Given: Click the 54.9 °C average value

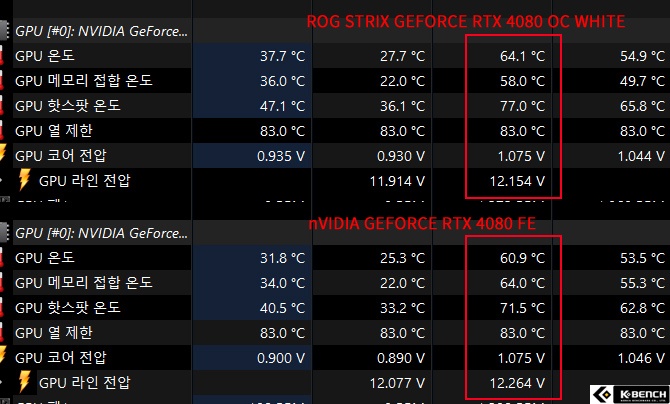Looking at the screenshot, I should [x=643, y=56].
